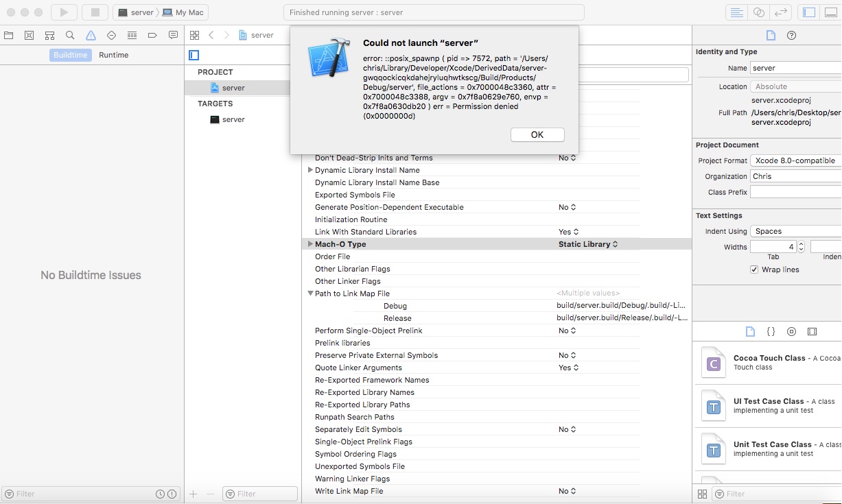Select the Issue navigator warning triangle
This screenshot has height=504, width=842.
[90, 34]
